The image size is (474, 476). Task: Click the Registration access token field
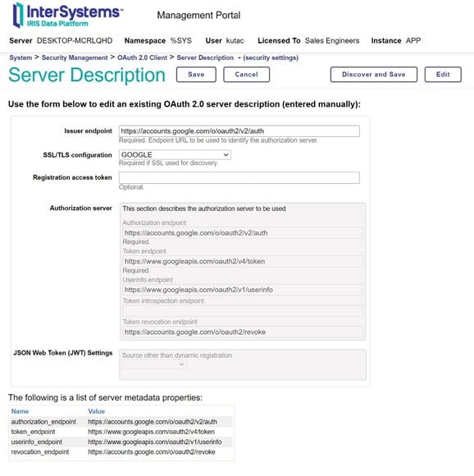(x=239, y=177)
